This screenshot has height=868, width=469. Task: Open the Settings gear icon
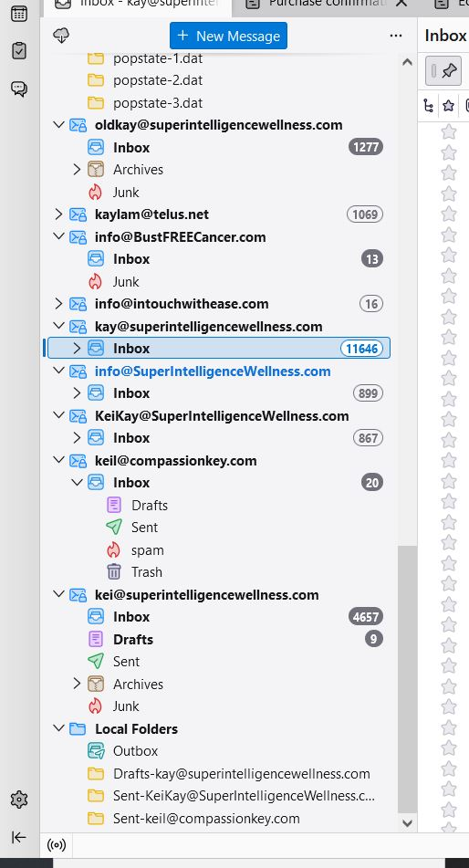click(x=19, y=800)
